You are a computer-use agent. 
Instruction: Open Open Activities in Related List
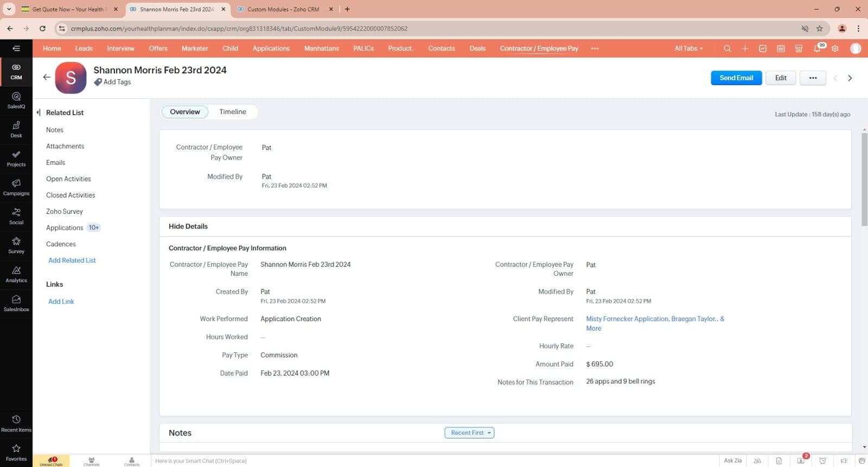[68, 179]
